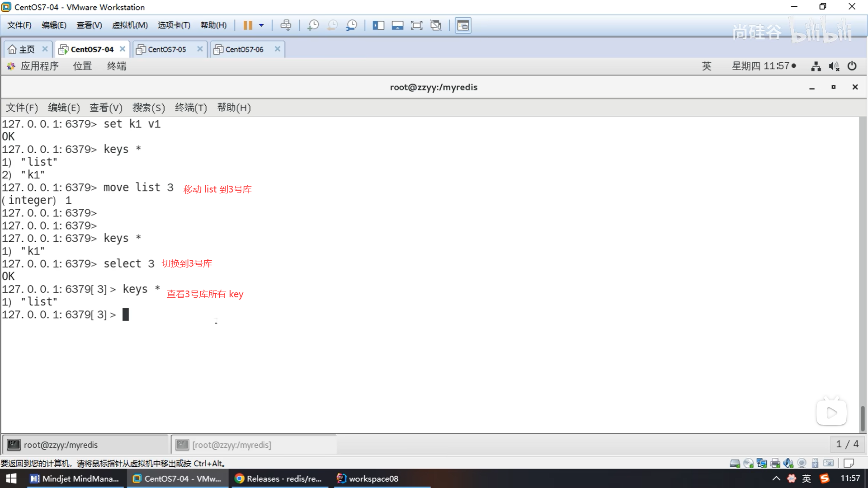
Task: Close the CentOS7-06 tab
Action: [x=278, y=49]
